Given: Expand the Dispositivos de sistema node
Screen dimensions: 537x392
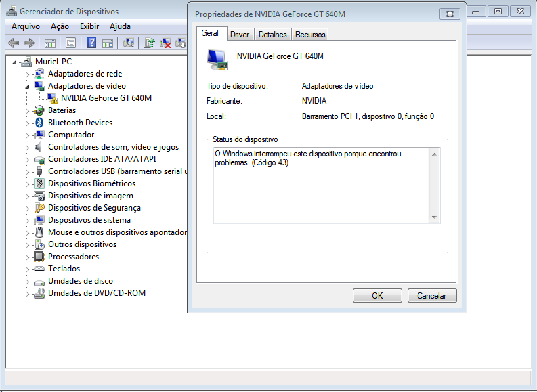Looking at the screenshot, I should pyautogui.click(x=27, y=221).
